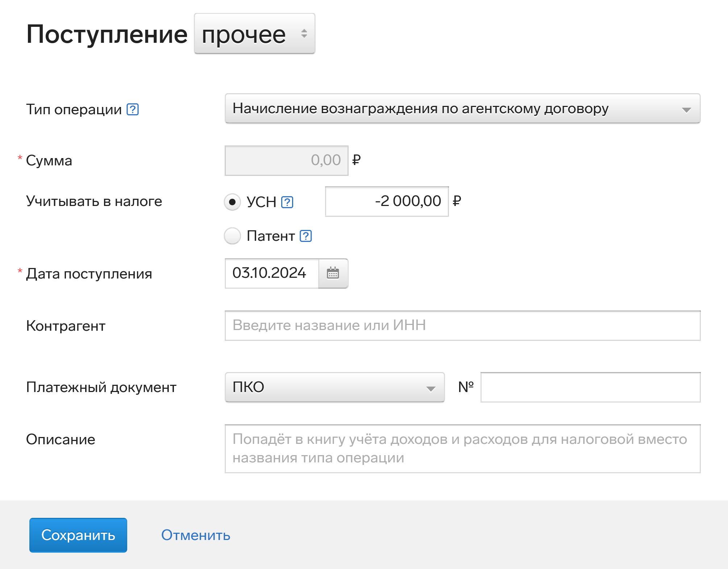
Task: Click the Описание label
Action: (61, 440)
